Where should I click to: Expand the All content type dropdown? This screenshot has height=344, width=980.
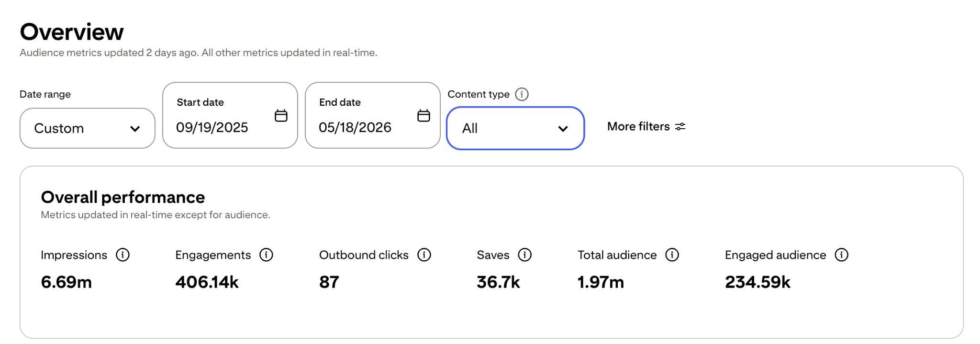click(x=515, y=128)
